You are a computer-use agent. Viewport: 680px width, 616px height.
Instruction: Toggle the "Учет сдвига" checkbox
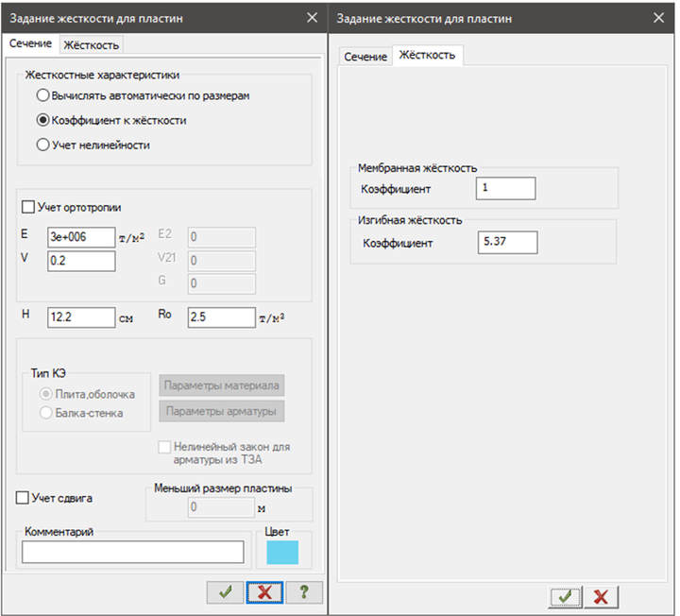click(24, 497)
